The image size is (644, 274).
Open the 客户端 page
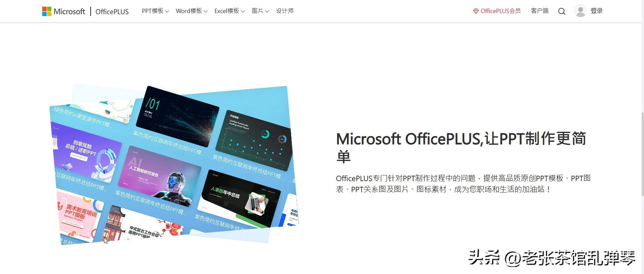[540, 11]
